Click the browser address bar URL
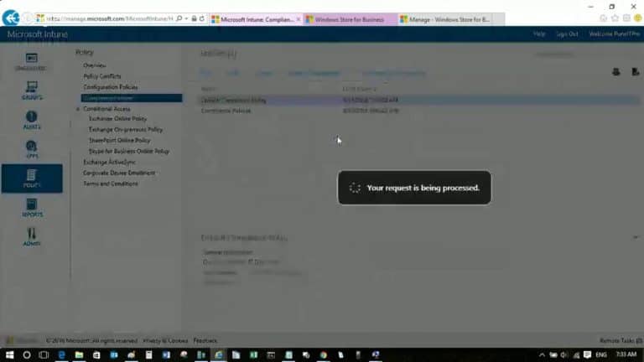644x362 pixels. [109, 18]
